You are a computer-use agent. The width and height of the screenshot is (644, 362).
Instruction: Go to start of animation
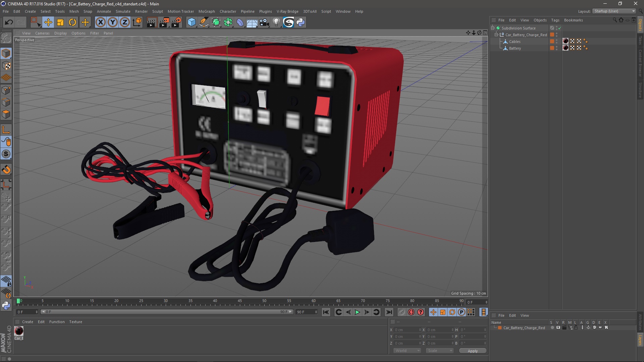326,312
